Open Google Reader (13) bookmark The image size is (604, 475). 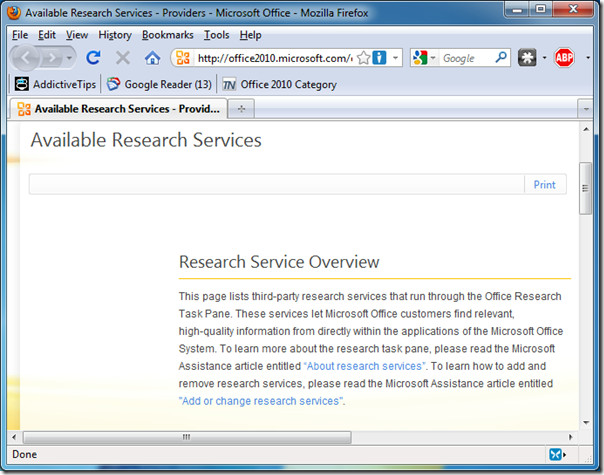point(159,84)
